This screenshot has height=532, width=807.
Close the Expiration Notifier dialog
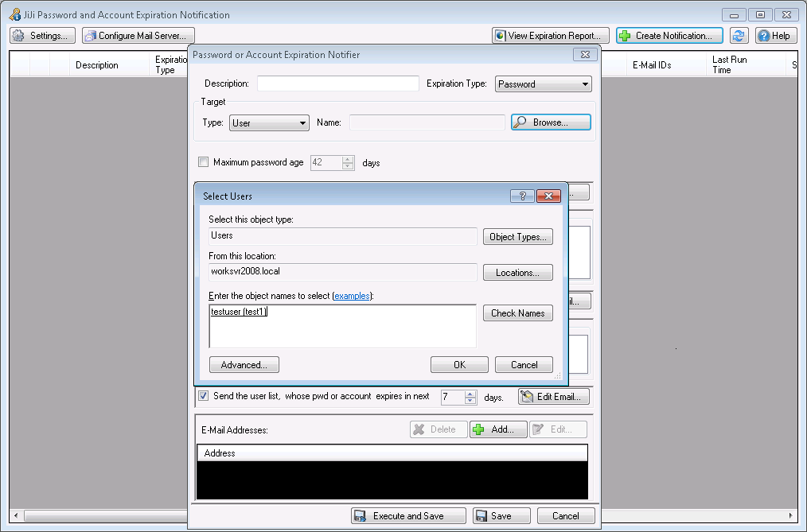(x=585, y=55)
